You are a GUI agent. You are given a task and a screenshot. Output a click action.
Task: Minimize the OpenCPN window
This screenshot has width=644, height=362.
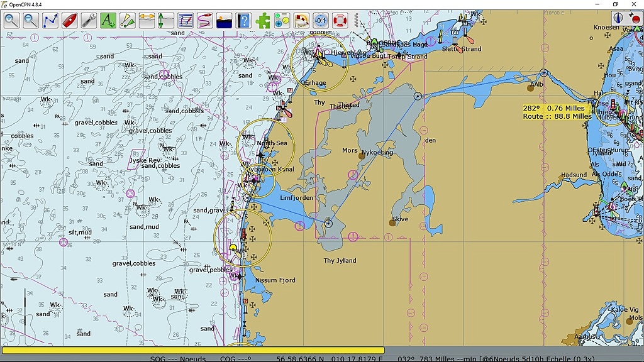[597, 4]
